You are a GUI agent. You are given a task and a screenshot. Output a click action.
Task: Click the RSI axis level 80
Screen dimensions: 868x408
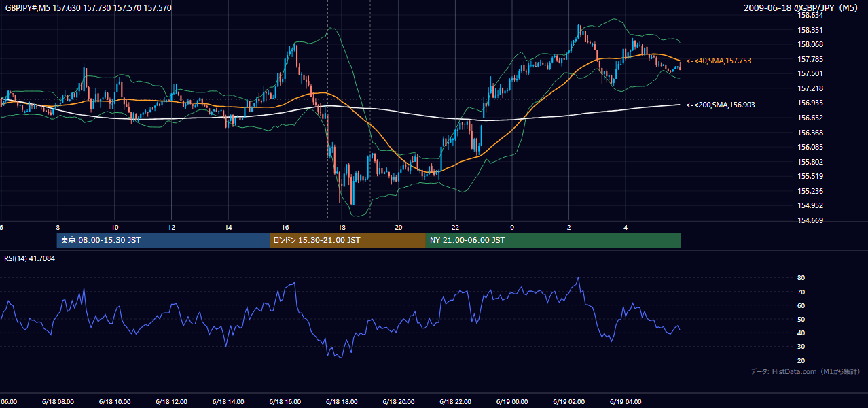point(801,278)
